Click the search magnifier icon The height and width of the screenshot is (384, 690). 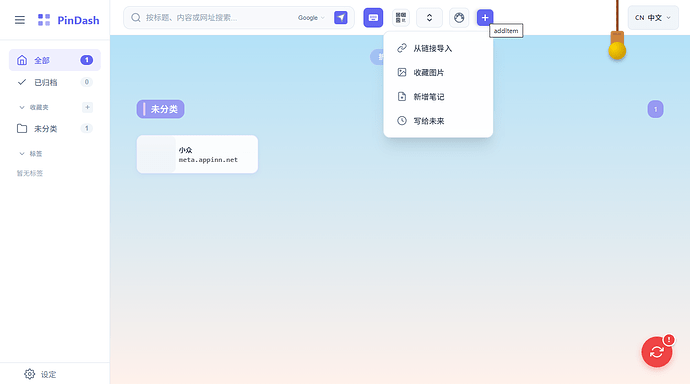[136, 18]
